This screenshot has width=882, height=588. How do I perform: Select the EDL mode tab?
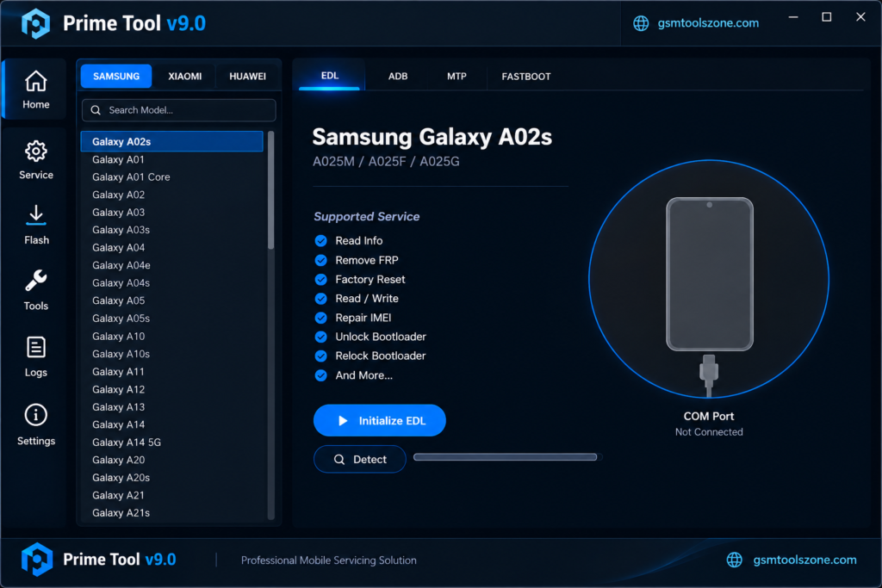click(330, 75)
